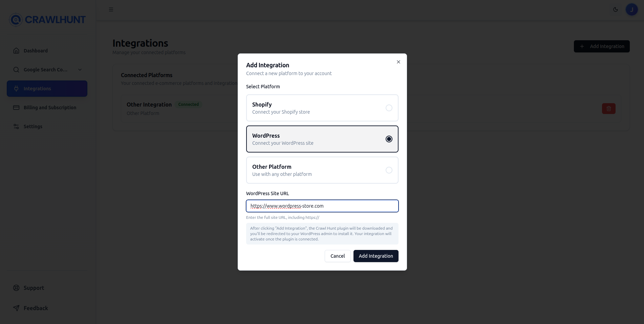
Task: Select the WordPress platform option
Action: [x=322, y=139]
